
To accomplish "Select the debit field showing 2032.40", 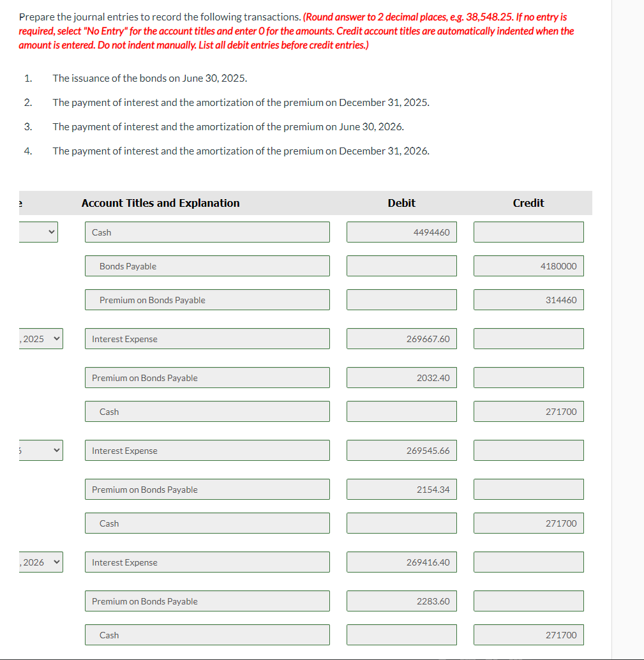I will [x=401, y=377].
